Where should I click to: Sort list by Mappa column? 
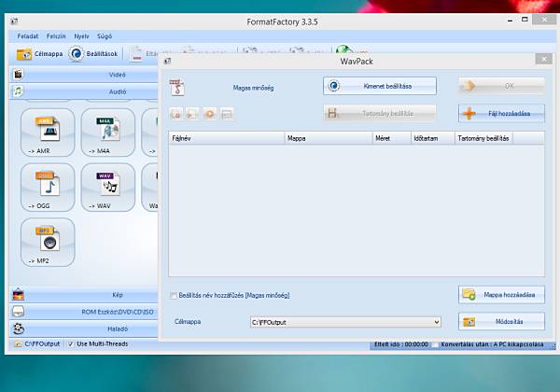point(329,138)
